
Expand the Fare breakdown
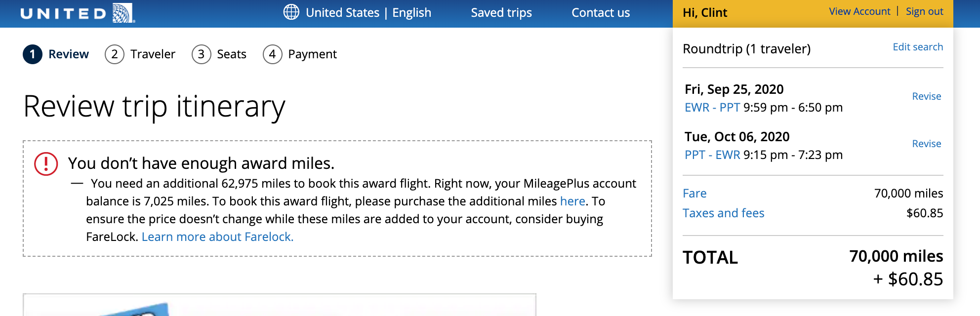[694, 194]
